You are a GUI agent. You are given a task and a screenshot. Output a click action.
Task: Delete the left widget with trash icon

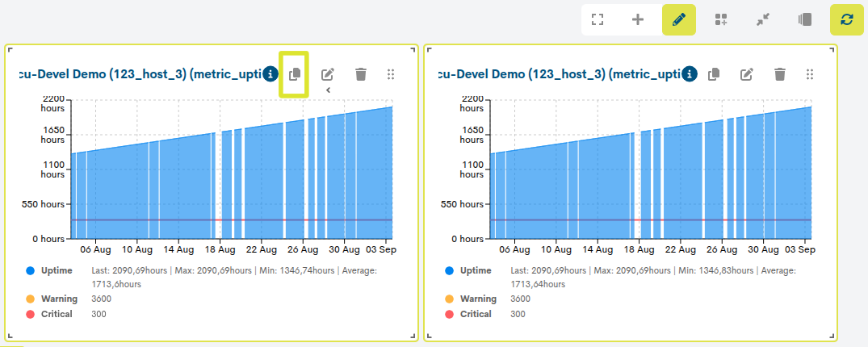point(361,73)
